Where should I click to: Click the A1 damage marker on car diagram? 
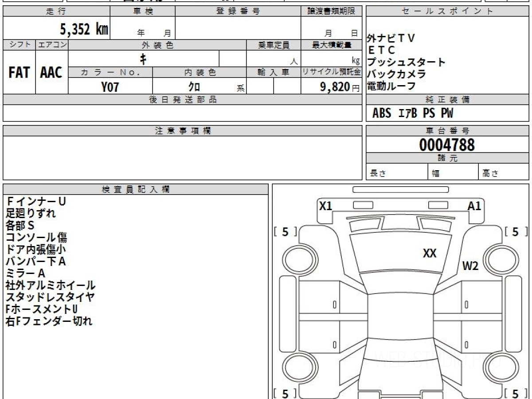click(x=474, y=206)
